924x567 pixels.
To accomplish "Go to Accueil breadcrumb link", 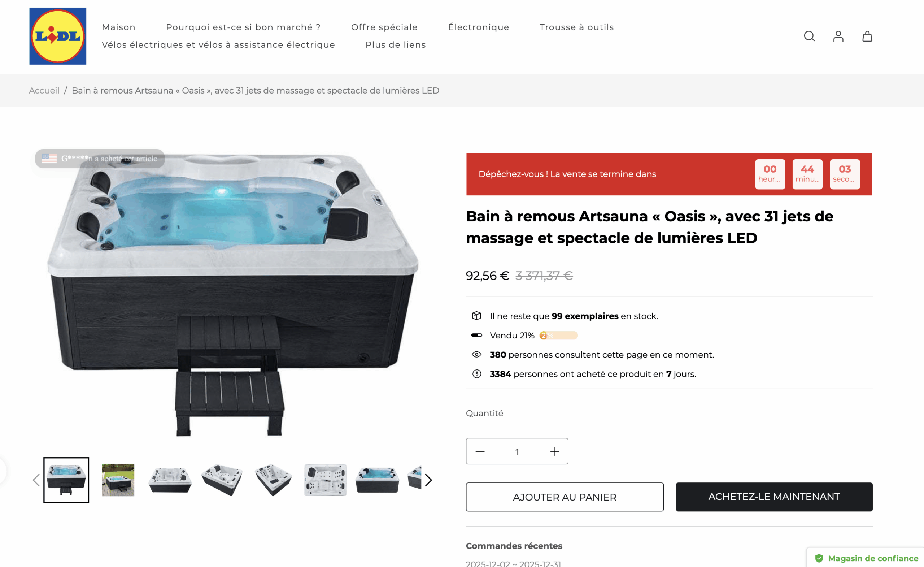I will coord(44,90).
